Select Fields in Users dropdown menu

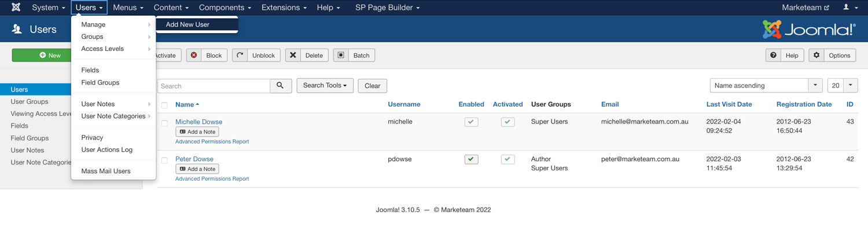113,70
